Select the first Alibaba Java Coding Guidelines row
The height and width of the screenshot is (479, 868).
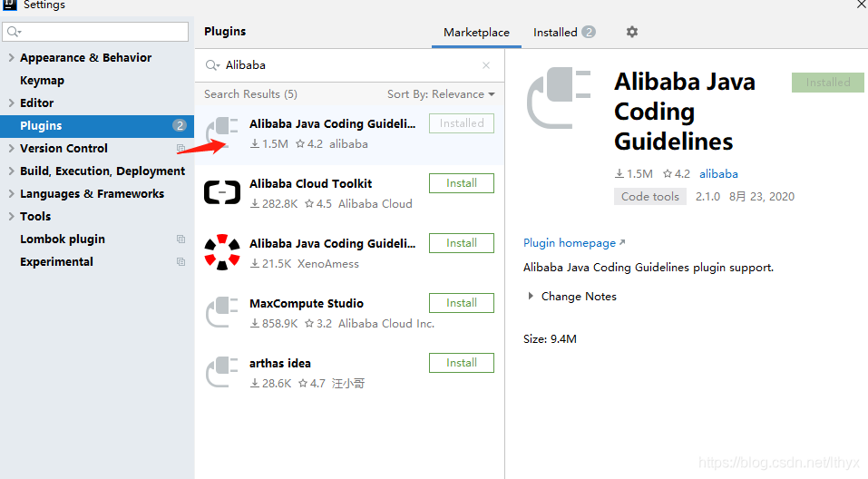pyautogui.click(x=349, y=134)
